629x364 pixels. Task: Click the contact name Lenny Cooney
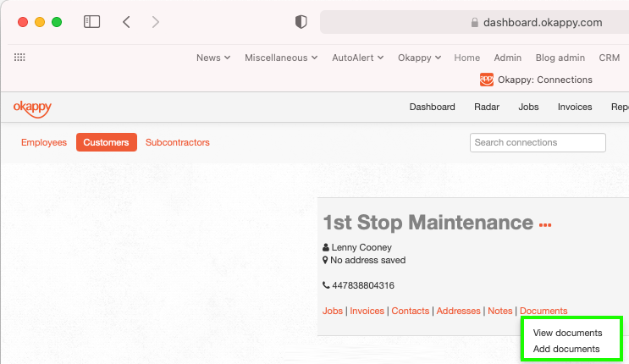(x=361, y=247)
